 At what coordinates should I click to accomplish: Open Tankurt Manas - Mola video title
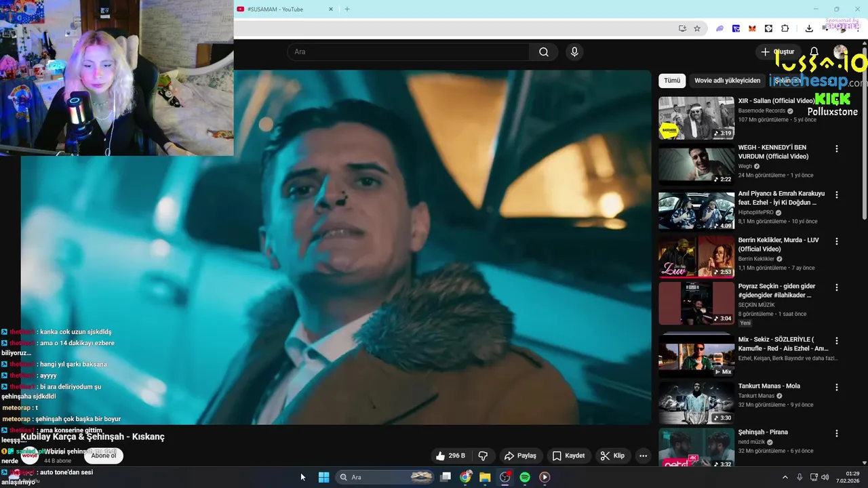click(769, 386)
